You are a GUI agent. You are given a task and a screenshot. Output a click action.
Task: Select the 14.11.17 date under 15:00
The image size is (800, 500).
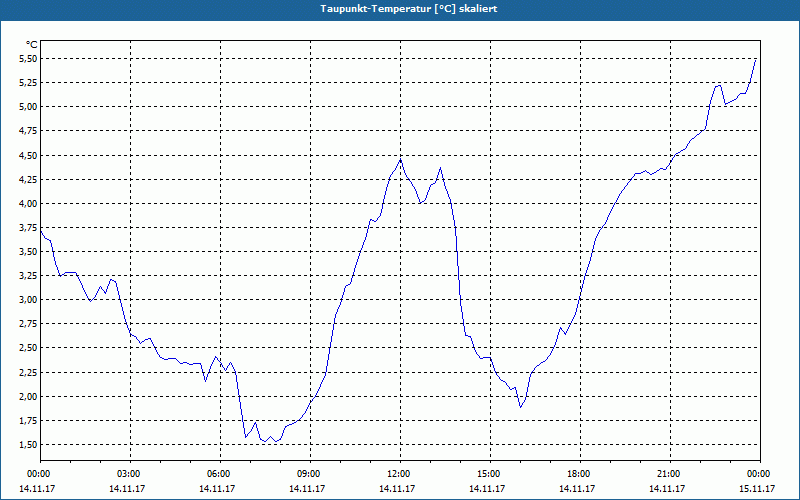click(x=487, y=488)
